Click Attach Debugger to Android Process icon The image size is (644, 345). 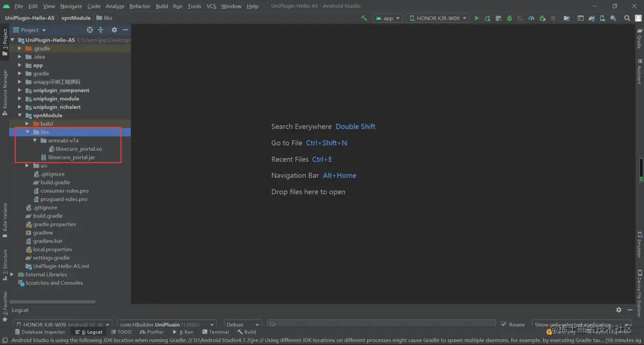click(542, 18)
